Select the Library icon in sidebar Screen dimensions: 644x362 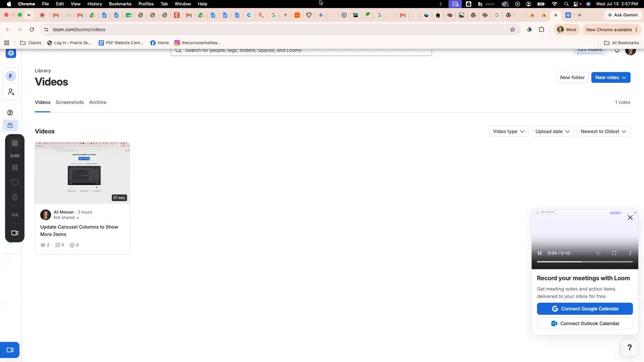click(x=10, y=125)
